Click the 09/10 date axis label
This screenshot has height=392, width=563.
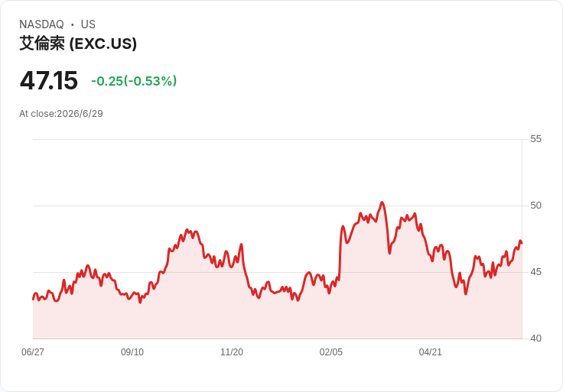(132, 352)
